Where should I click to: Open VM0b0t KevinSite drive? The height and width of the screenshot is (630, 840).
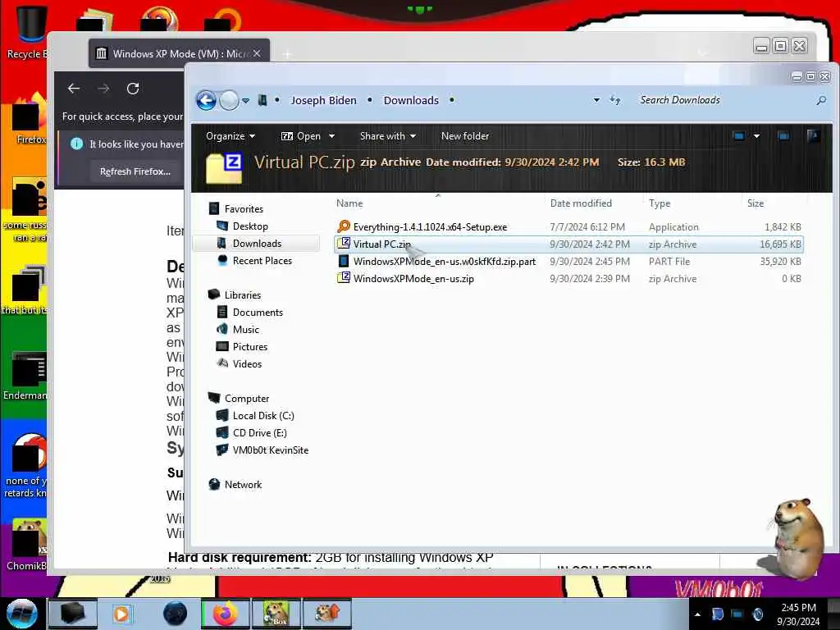click(x=271, y=450)
